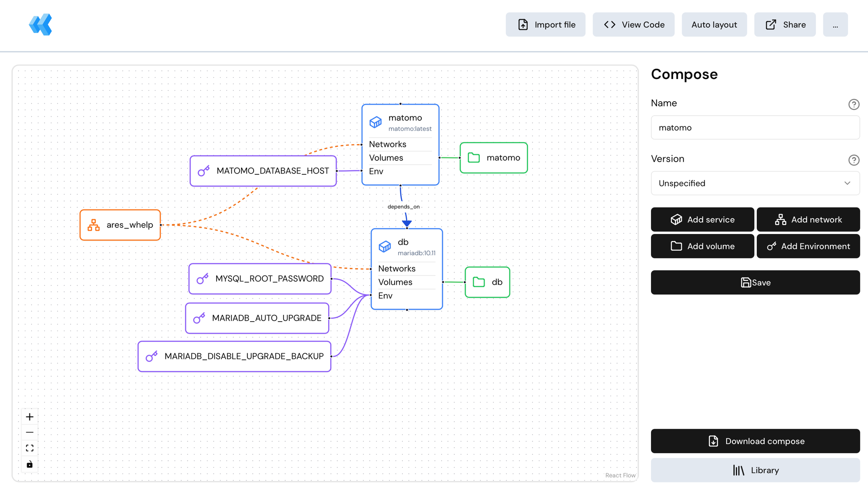
Task: Run Auto layout
Action: [714, 25]
